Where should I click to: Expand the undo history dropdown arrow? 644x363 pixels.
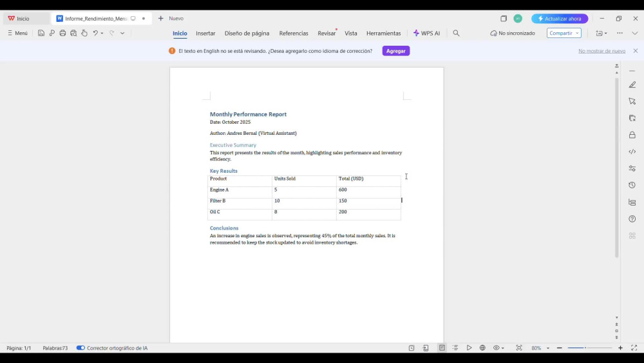[102, 34]
